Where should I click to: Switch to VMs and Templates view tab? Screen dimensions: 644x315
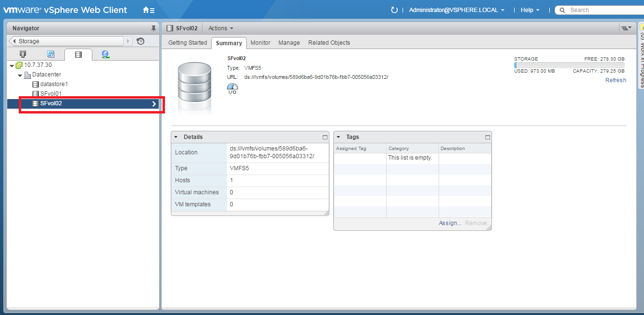pyautogui.click(x=51, y=54)
